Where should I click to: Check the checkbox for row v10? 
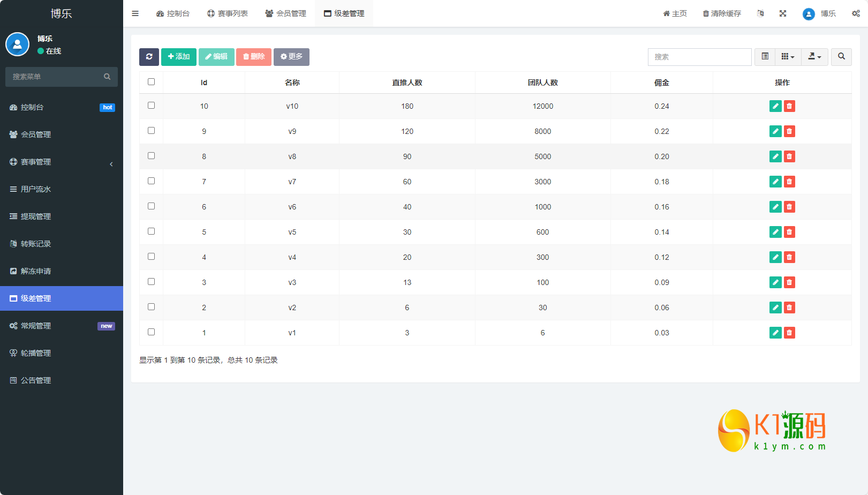click(x=151, y=106)
